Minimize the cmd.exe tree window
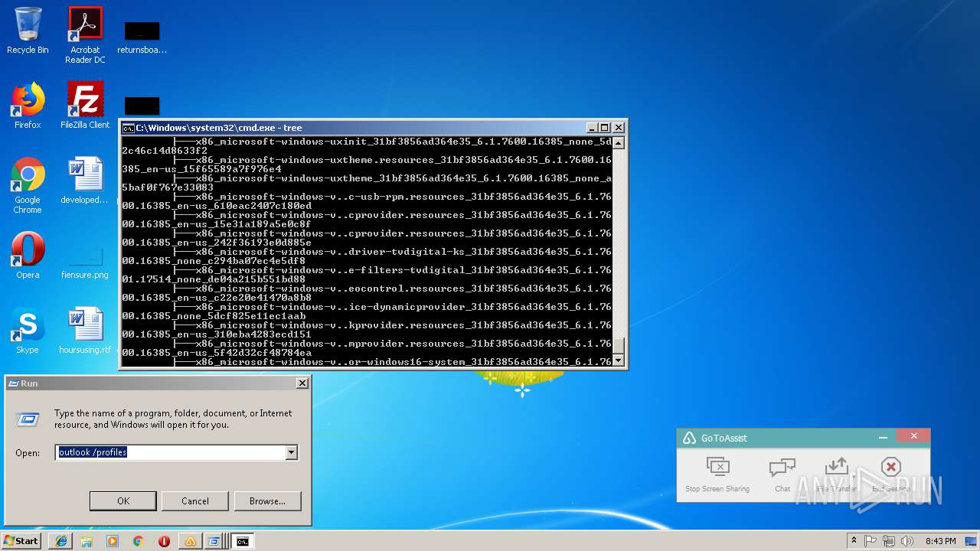 592,128
